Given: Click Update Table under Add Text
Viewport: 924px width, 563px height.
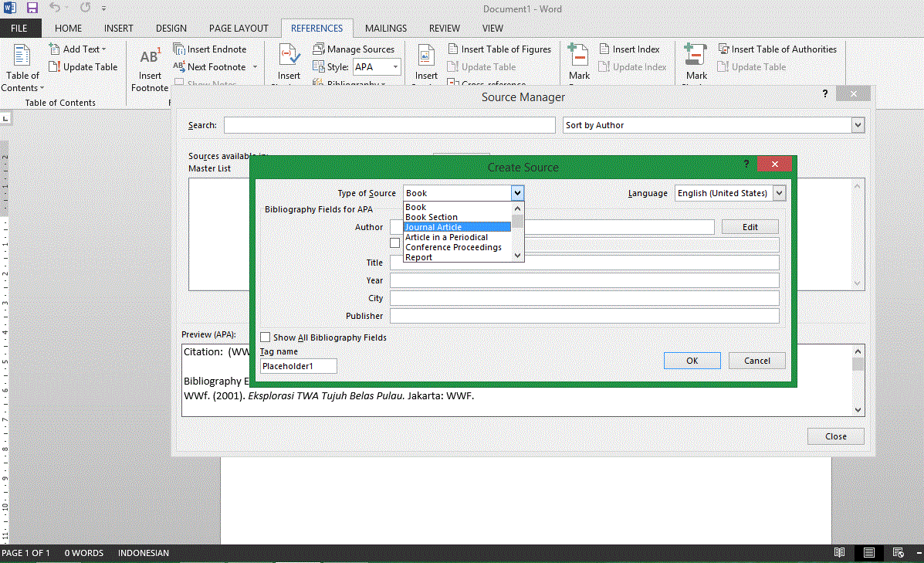Looking at the screenshot, I should click(83, 66).
